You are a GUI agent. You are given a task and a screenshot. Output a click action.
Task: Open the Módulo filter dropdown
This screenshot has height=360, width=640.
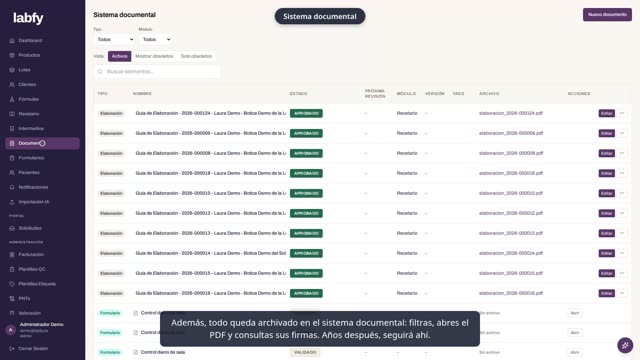pos(156,40)
